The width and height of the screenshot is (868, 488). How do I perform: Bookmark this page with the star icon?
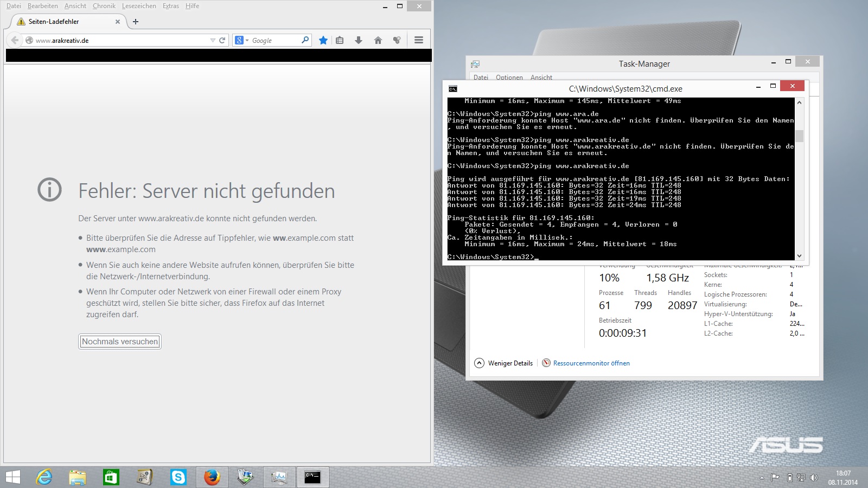pyautogui.click(x=323, y=40)
